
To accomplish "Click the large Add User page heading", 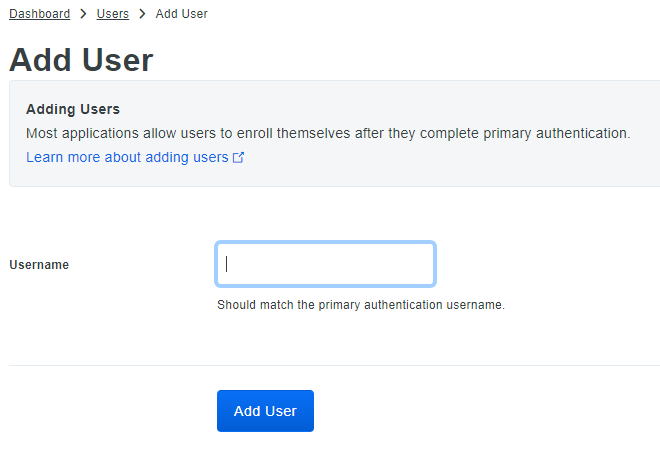I will (81, 60).
